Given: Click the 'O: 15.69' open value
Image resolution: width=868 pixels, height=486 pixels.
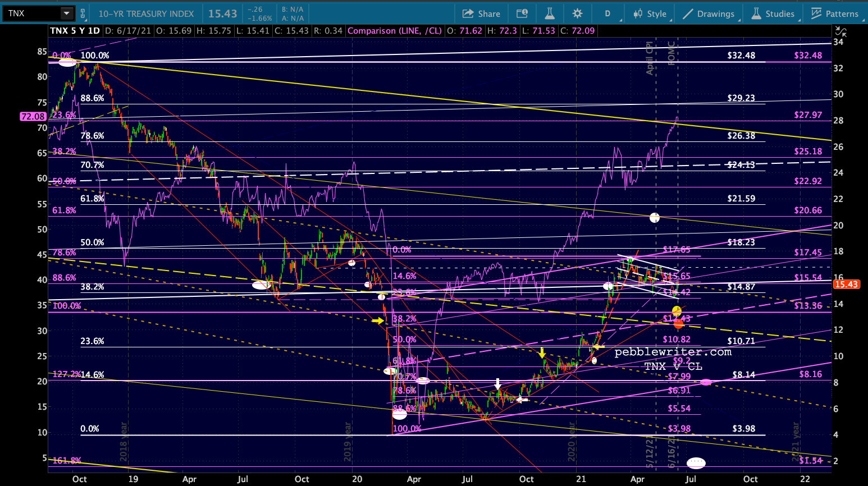Looking at the screenshot, I should pos(173,31).
